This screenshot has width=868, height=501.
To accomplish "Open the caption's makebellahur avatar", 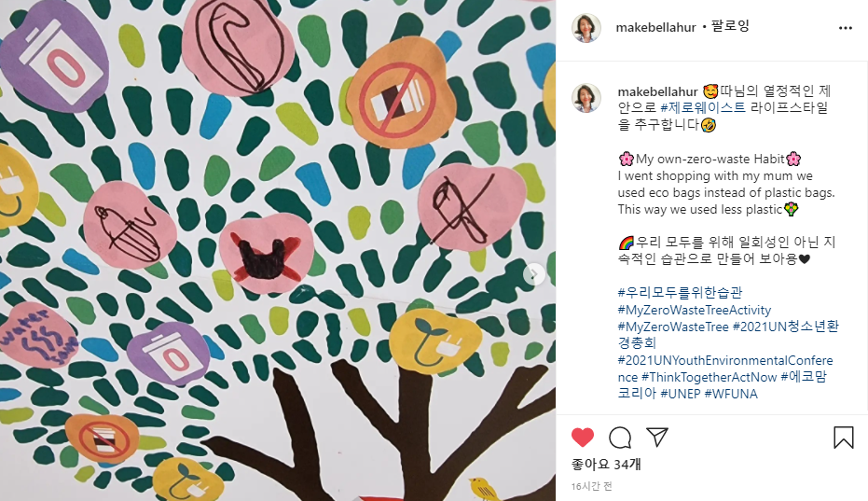I will coord(586,98).
